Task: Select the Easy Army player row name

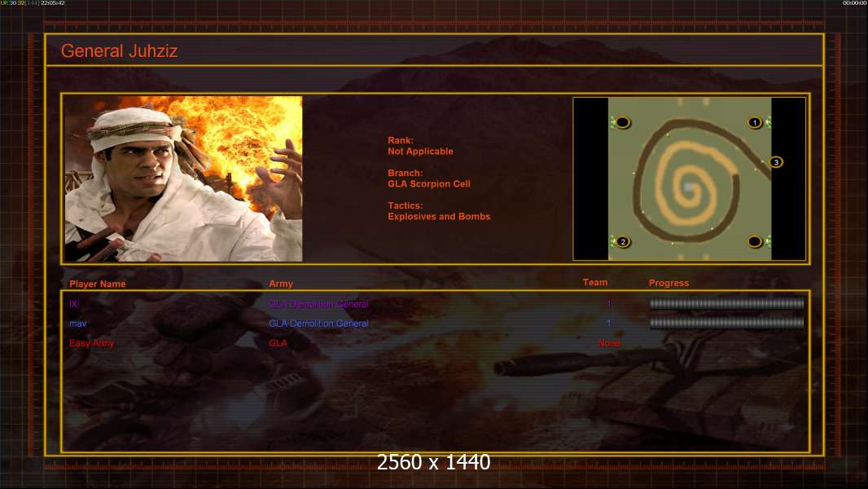Action: pyautogui.click(x=91, y=343)
